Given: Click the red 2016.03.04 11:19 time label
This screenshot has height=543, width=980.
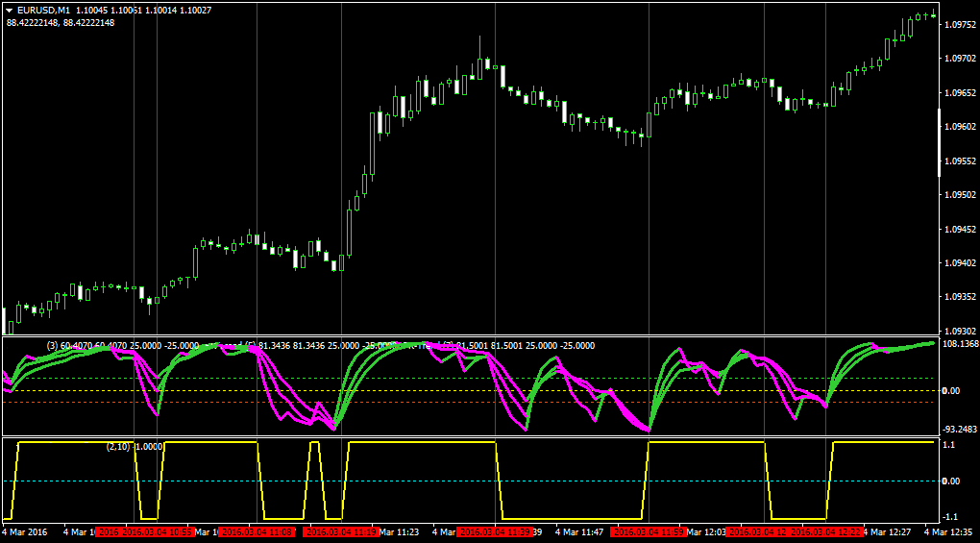Looking at the screenshot, I should coord(341,532).
